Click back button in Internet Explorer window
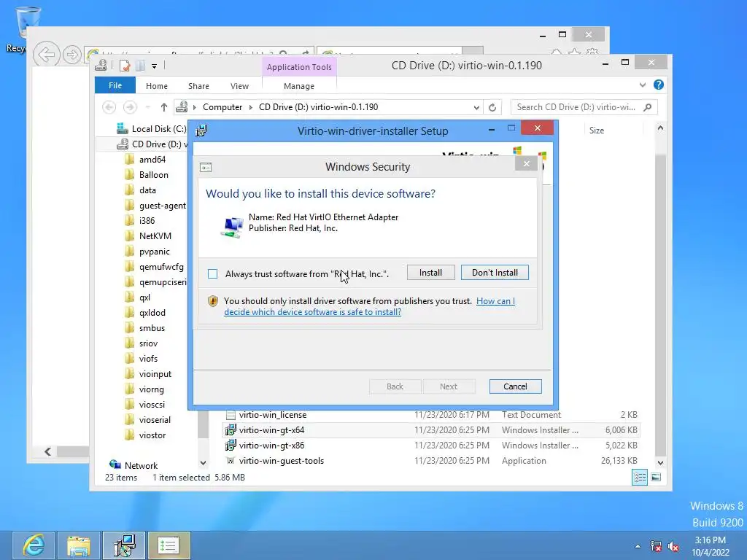747x560 pixels. tap(46, 54)
